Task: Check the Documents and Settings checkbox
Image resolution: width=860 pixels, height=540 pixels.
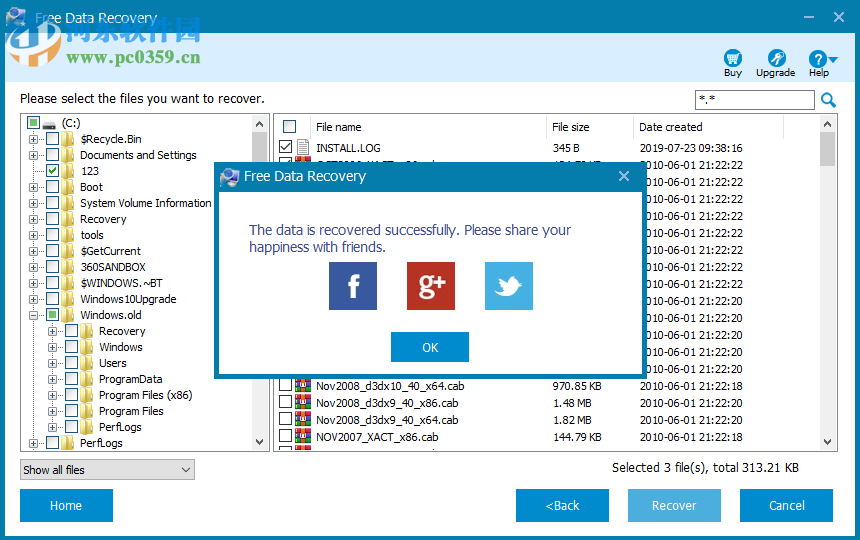Action: coord(53,155)
